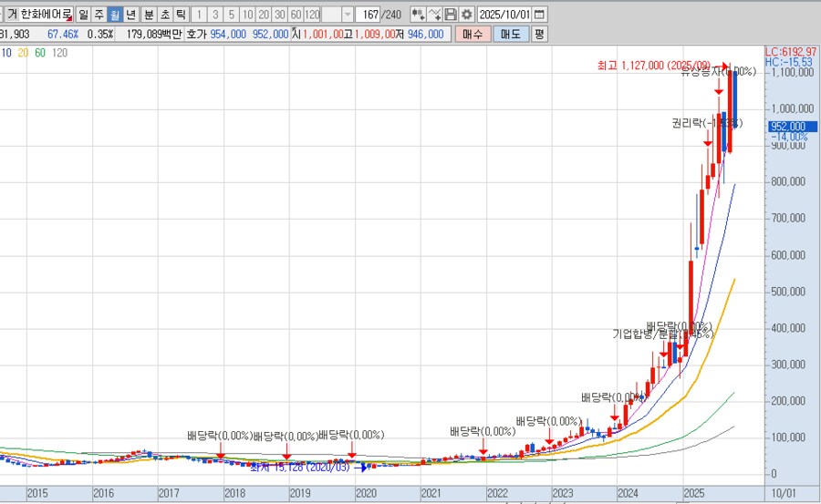The image size is (821, 504).
Task: Click the 매수 buy button
Action: tap(472, 34)
